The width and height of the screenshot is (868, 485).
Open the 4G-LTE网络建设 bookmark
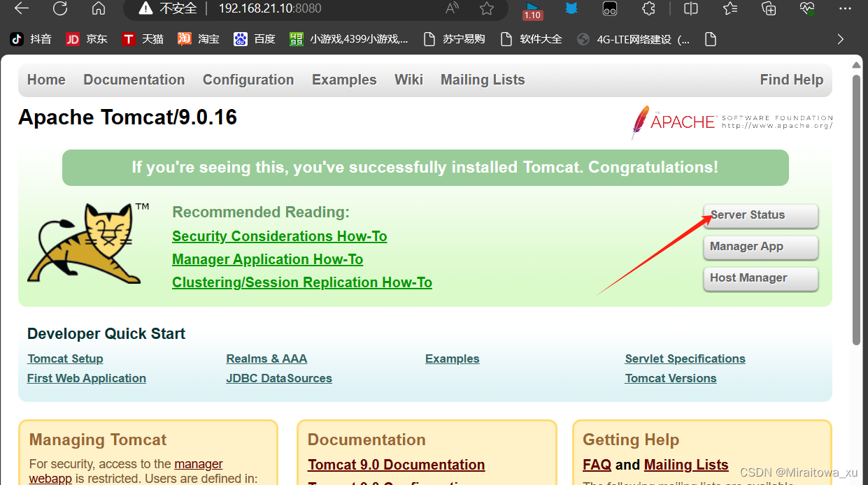(x=633, y=39)
